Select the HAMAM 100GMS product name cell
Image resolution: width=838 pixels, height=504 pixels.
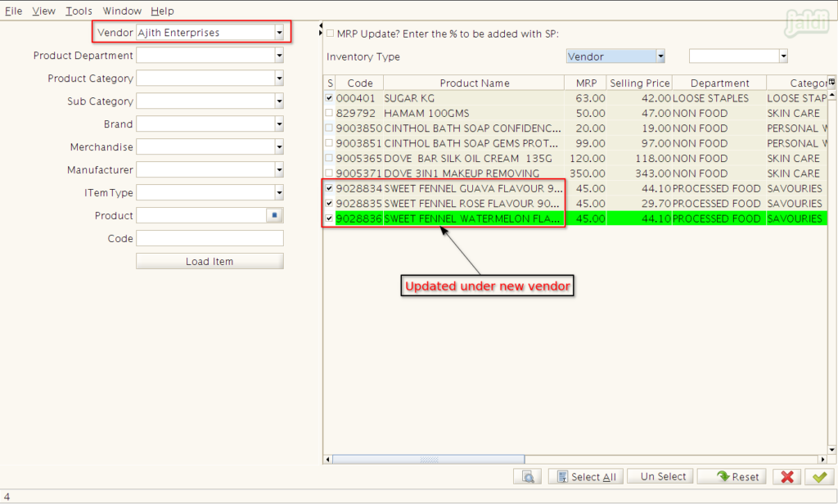474,113
